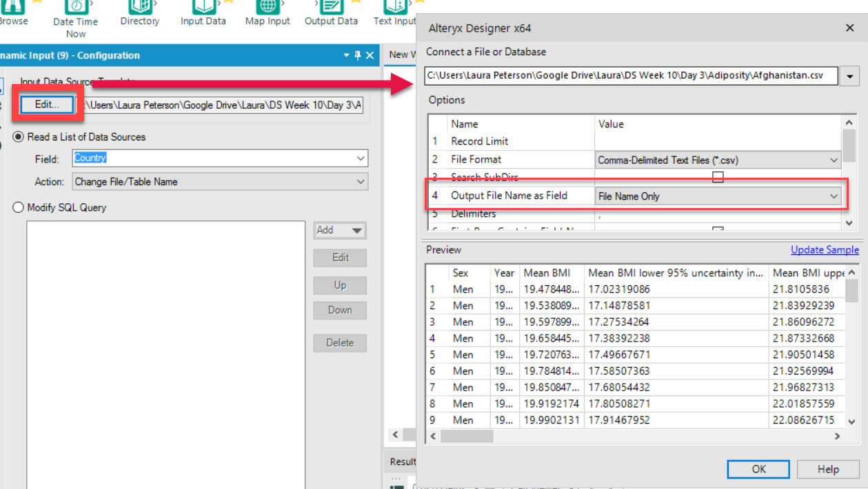
Task: Choose the Map Input tool
Action: click(268, 7)
